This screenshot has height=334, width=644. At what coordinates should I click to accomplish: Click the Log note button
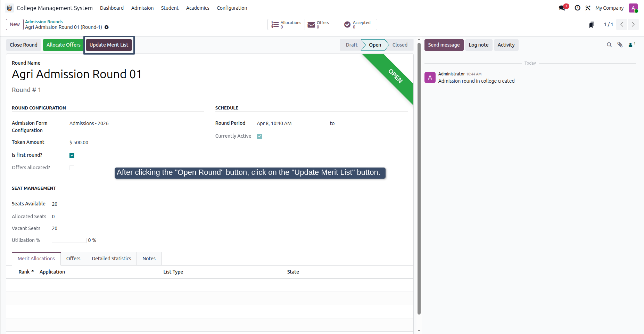pyautogui.click(x=479, y=45)
